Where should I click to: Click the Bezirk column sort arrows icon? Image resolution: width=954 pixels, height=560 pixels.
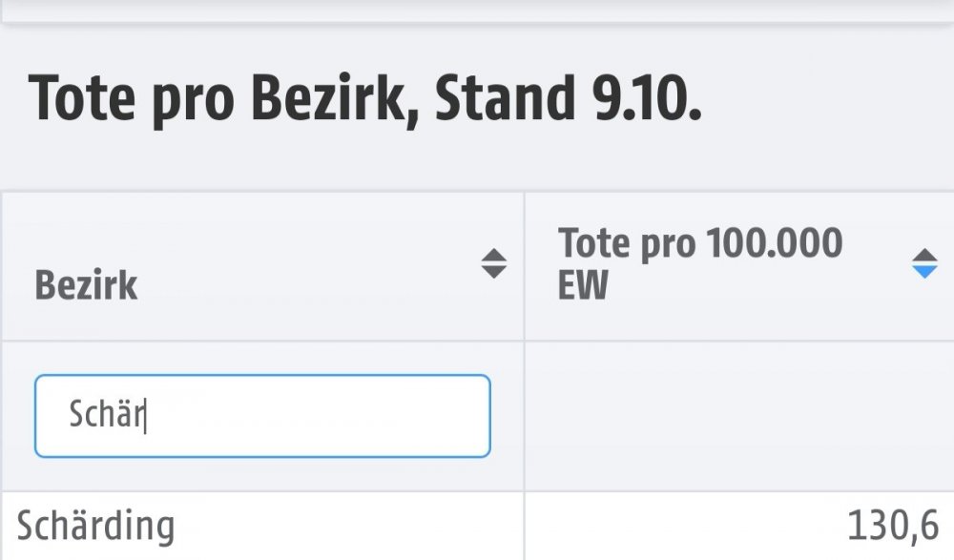(493, 264)
